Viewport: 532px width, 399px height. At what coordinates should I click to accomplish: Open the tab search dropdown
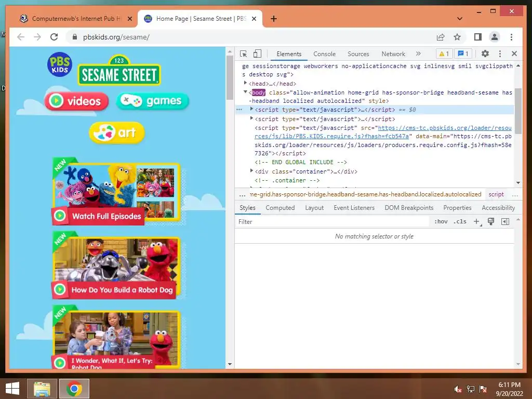tap(460, 18)
